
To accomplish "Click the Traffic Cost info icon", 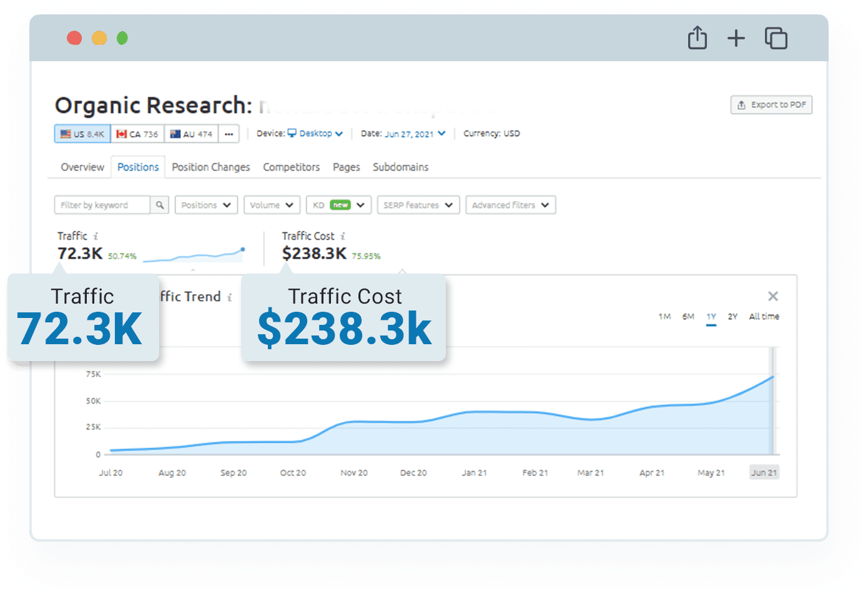I will pos(343,236).
